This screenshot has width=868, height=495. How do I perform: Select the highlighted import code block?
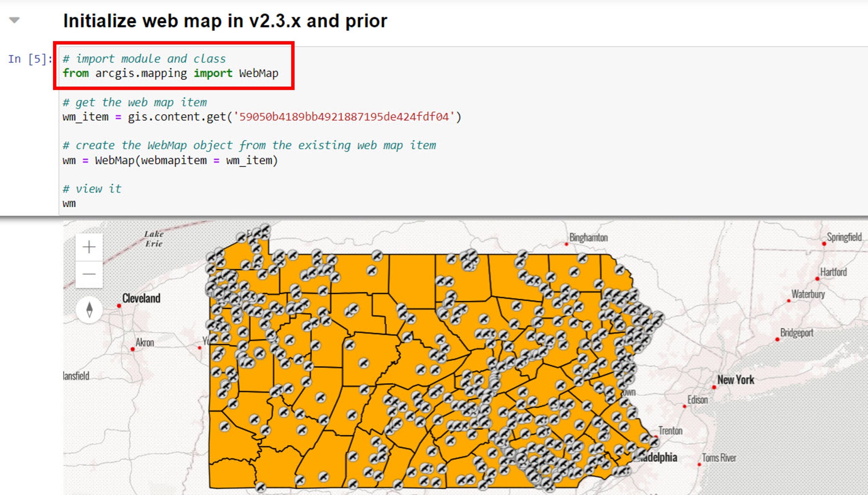pyautogui.click(x=176, y=68)
